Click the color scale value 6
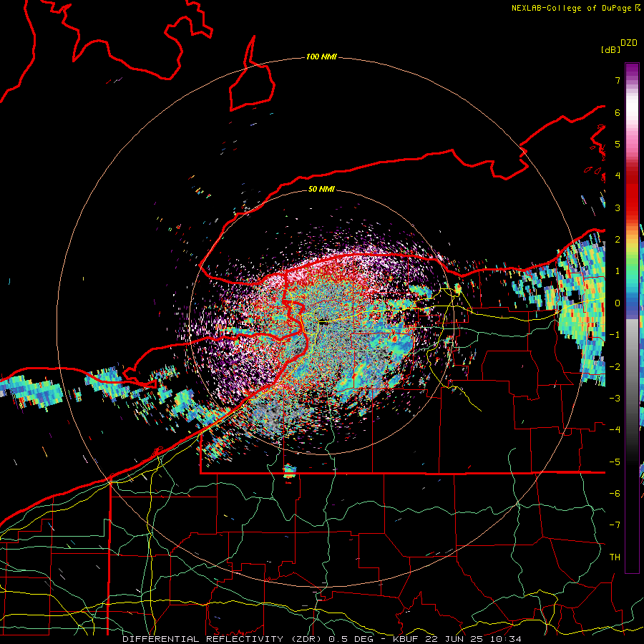644x644 pixels. click(618, 112)
